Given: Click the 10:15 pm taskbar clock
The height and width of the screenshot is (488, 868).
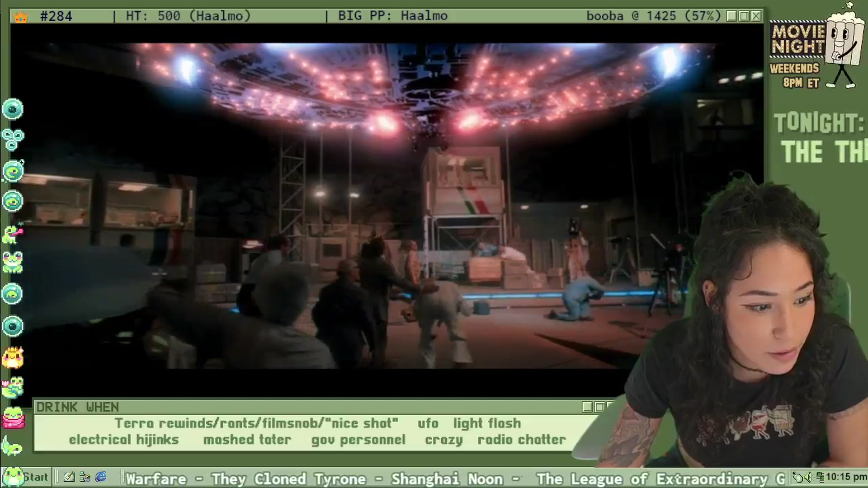Looking at the screenshot, I should click(846, 477).
